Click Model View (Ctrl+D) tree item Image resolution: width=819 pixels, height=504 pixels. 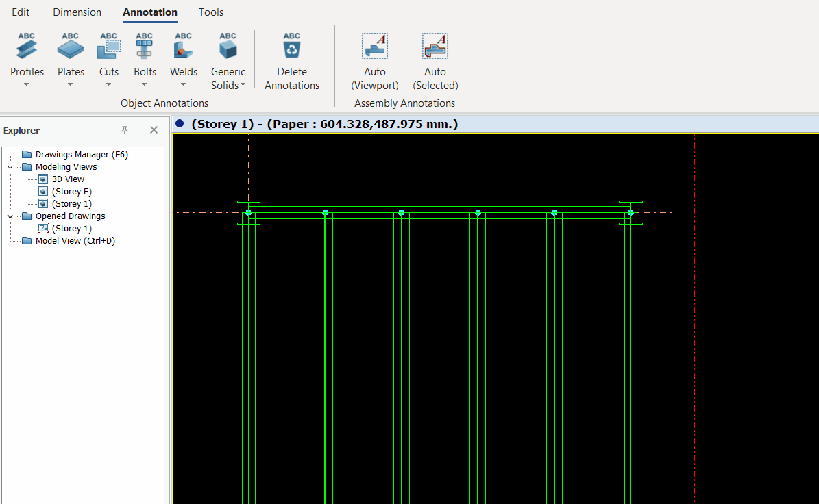point(75,241)
